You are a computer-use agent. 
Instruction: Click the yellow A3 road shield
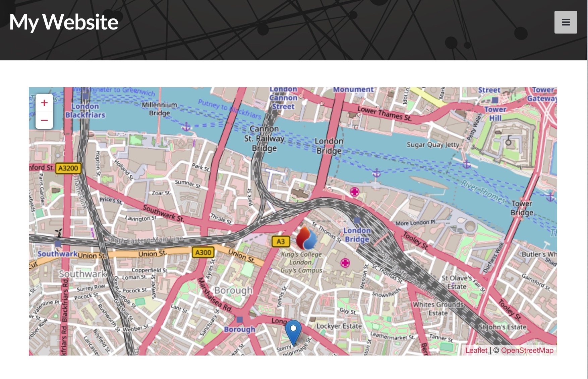point(281,241)
